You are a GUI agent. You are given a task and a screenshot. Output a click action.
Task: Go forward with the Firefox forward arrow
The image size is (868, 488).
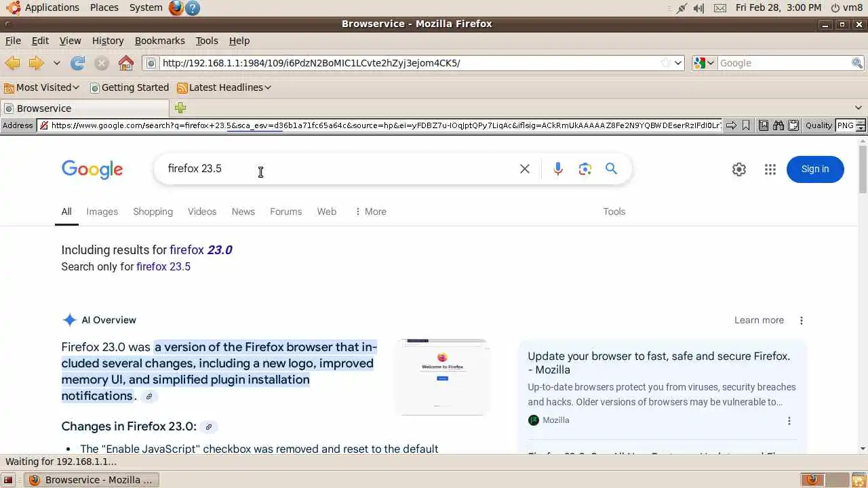pos(36,63)
